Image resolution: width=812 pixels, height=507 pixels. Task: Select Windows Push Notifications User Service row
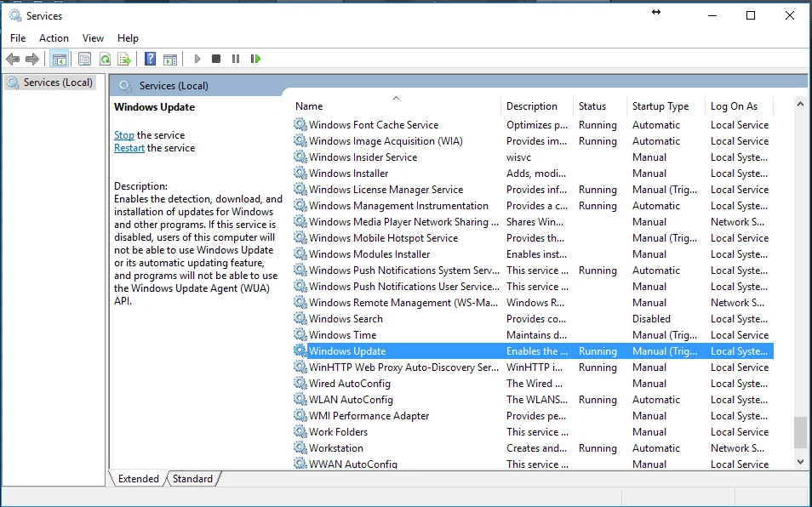[533, 287]
